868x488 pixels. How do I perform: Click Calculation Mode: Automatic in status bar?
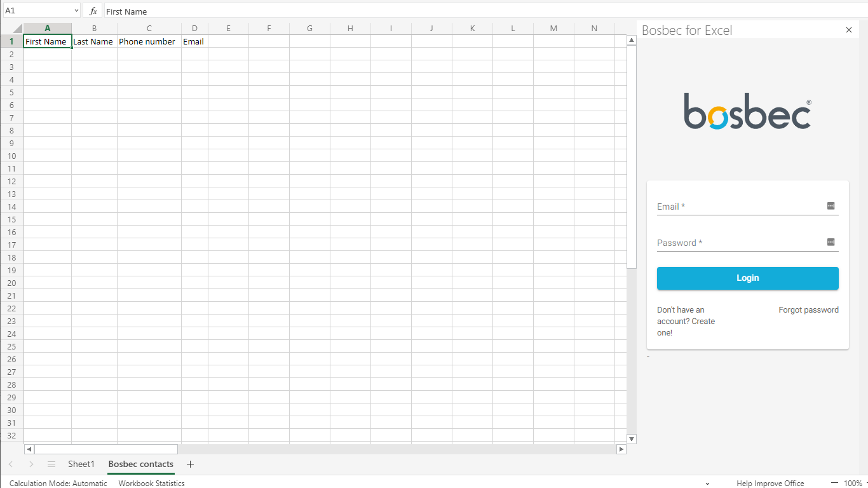click(58, 484)
